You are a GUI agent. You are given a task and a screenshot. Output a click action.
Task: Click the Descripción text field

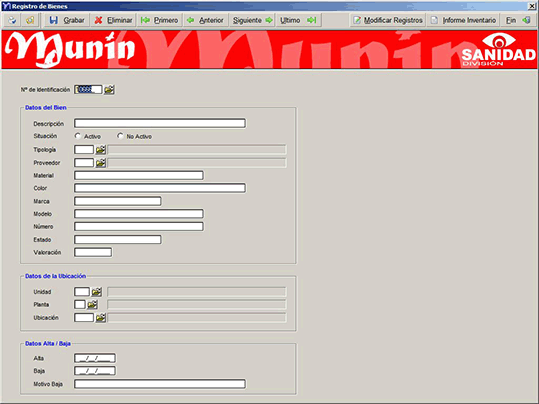tap(160, 123)
